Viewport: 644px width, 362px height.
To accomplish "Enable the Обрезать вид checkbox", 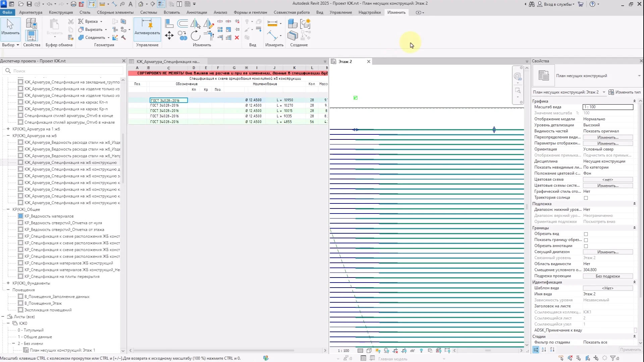I will tap(586, 234).
